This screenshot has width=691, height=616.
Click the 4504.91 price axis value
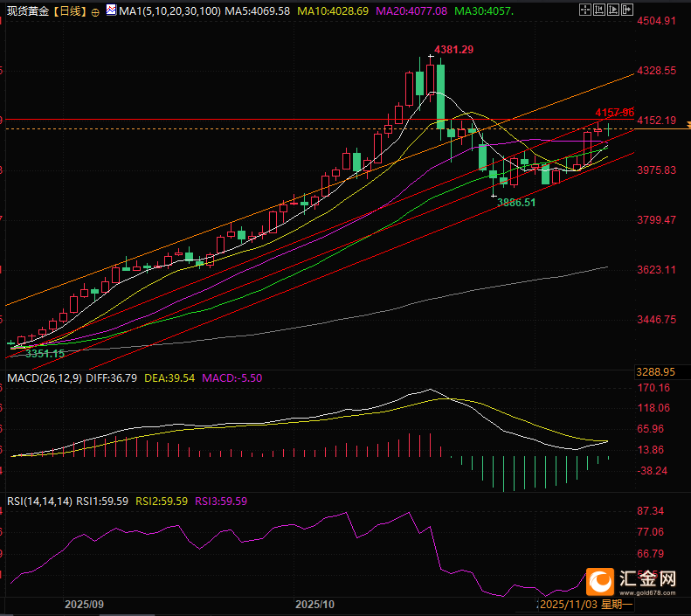click(x=656, y=21)
